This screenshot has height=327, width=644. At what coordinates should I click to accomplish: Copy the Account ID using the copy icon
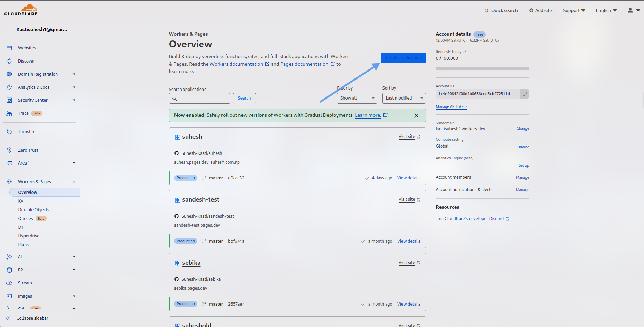click(x=524, y=94)
